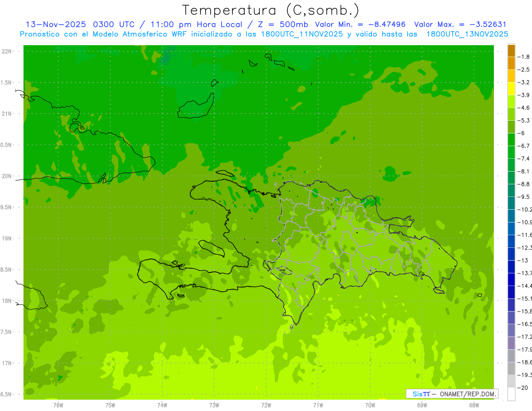Screen dimensions: 532x411
Task: Click the '74W' longitude label
Action: click(162, 405)
